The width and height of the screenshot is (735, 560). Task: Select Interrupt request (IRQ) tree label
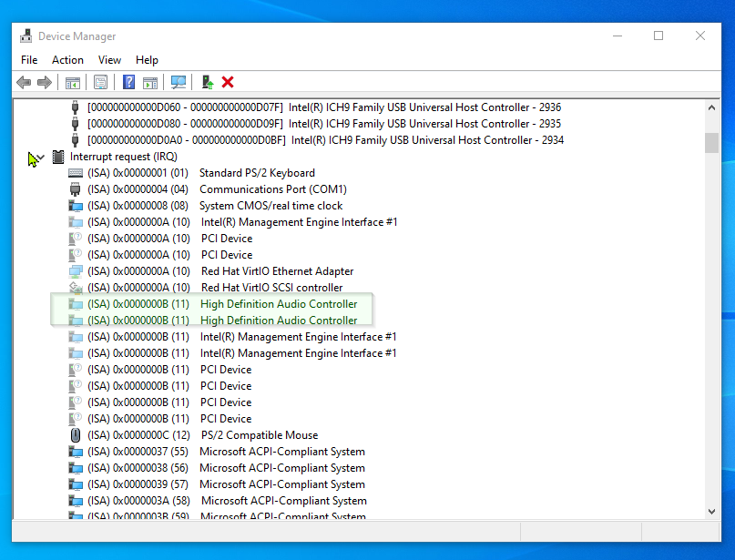coord(124,157)
